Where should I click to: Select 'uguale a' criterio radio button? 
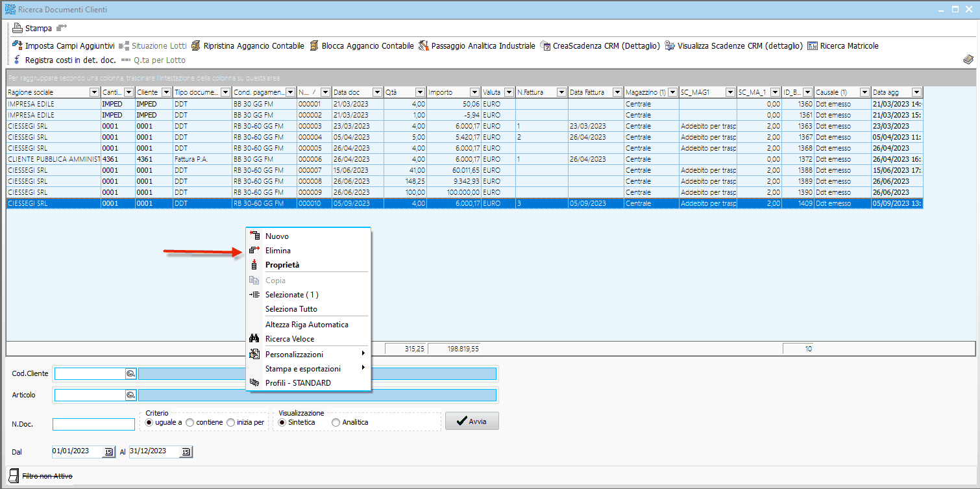(x=149, y=422)
